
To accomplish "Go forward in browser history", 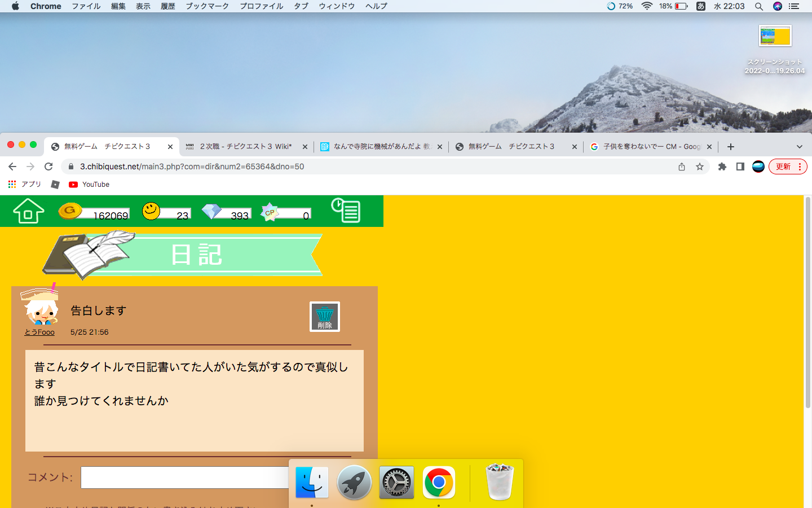I will click(x=30, y=167).
